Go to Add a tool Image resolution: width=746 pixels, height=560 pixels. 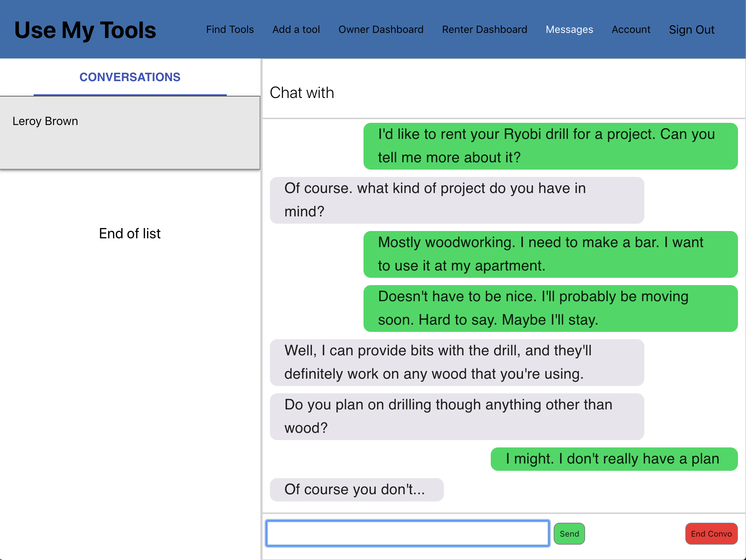point(296,30)
